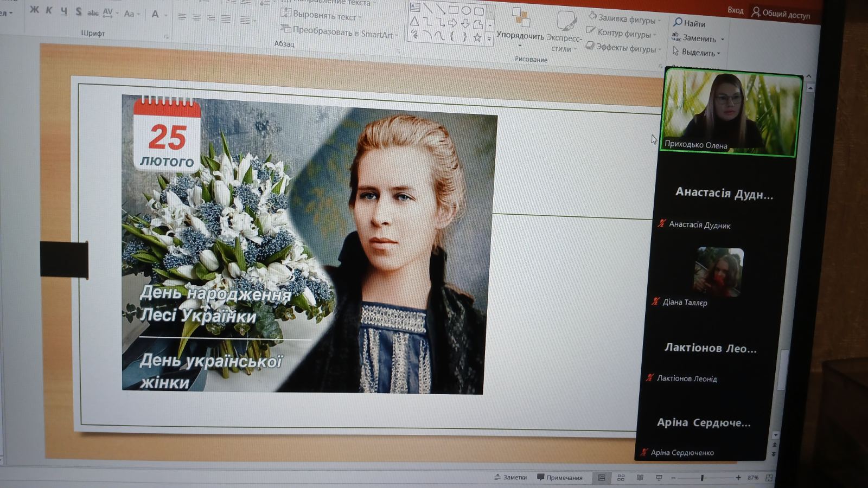
Task: Toggle underline (Ч) formatting
Action: click(x=63, y=11)
